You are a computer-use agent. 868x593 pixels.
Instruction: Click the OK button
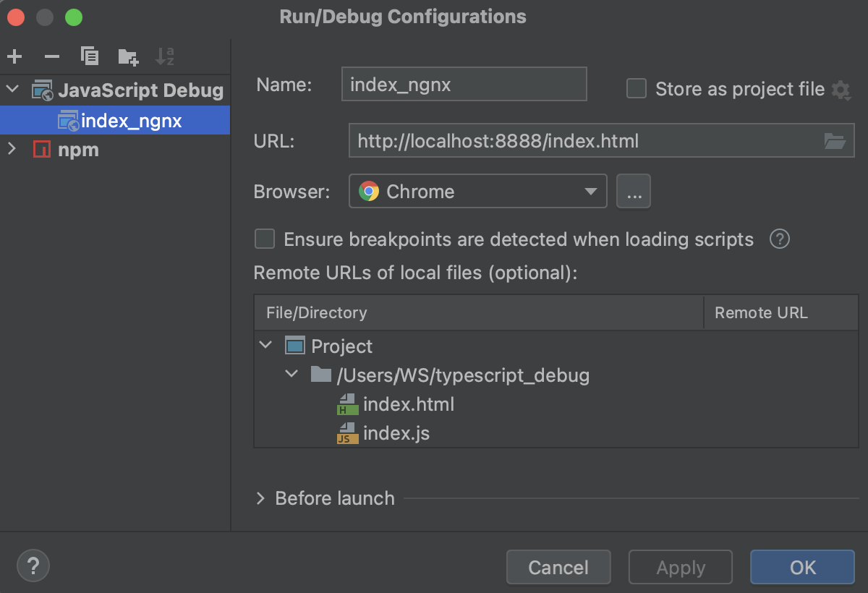(802, 568)
